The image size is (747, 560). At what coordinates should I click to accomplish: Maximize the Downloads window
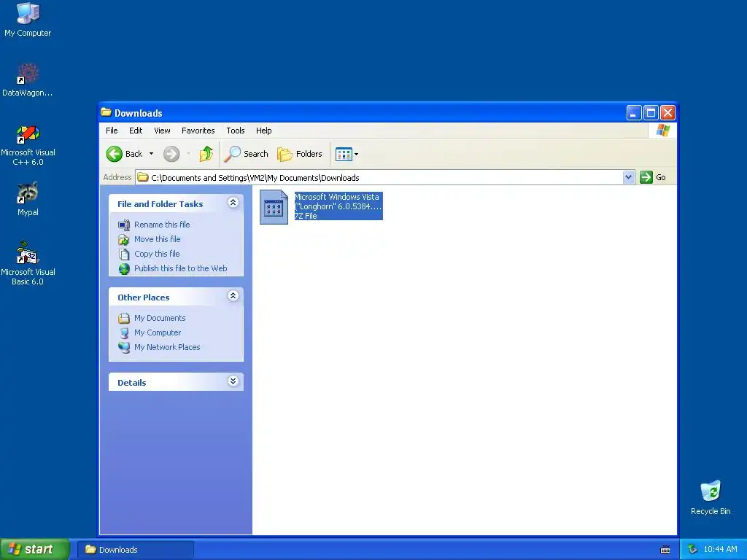tap(651, 113)
